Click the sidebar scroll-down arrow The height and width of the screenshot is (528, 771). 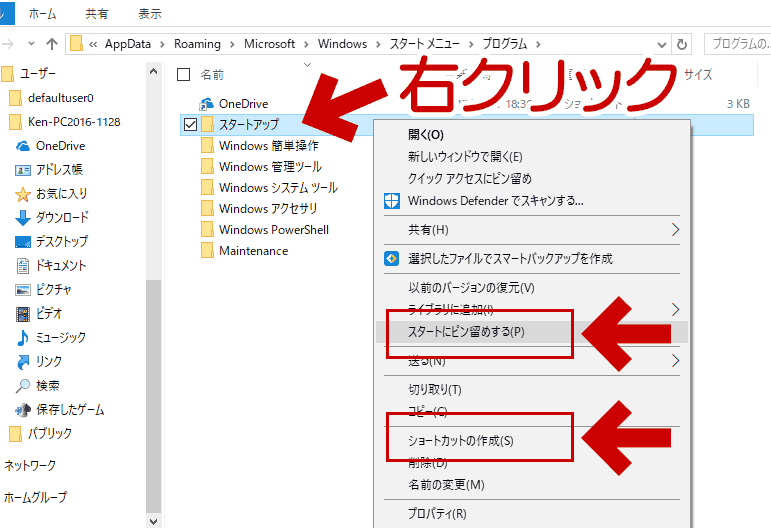[153, 521]
